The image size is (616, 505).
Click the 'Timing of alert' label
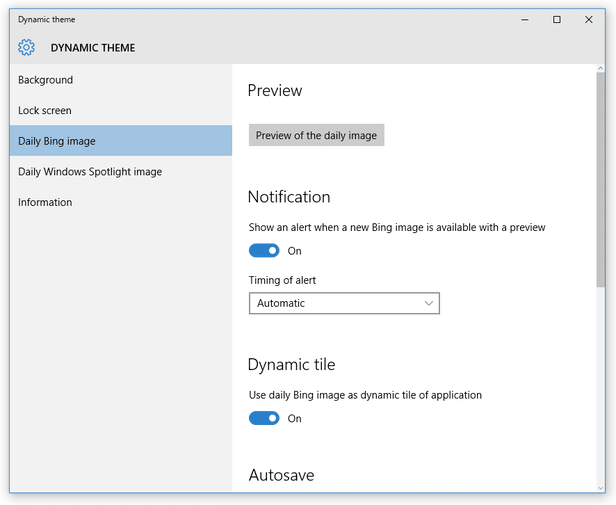pos(282,280)
